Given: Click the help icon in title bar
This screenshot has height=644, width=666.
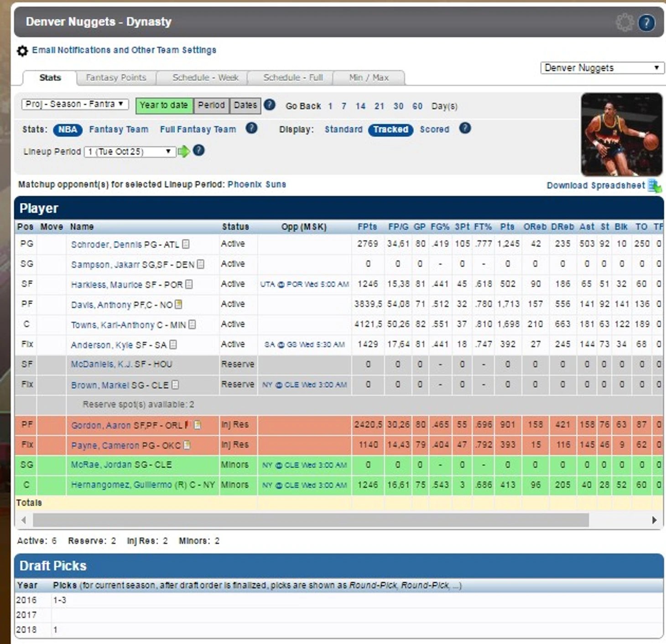Looking at the screenshot, I should pos(646,22).
